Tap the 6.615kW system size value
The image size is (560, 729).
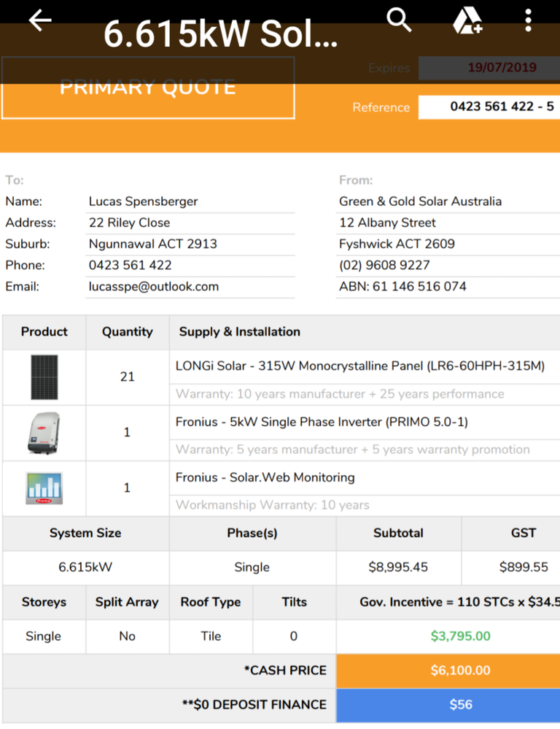[85, 567]
